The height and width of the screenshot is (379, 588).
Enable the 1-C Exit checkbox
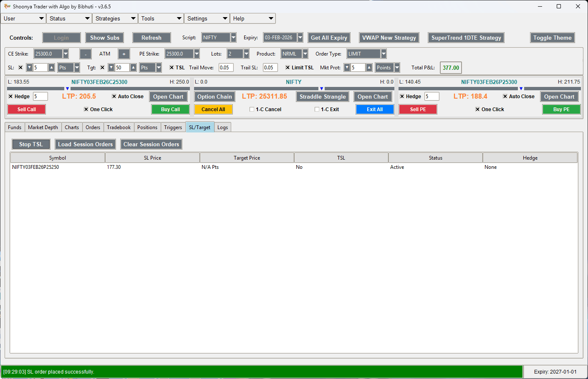[x=317, y=109]
